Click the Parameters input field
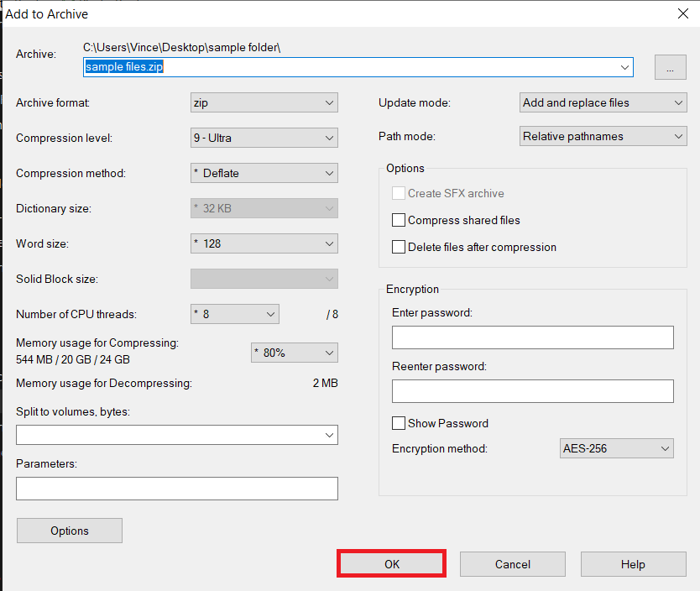The width and height of the screenshot is (700, 591). (x=176, y=488)
